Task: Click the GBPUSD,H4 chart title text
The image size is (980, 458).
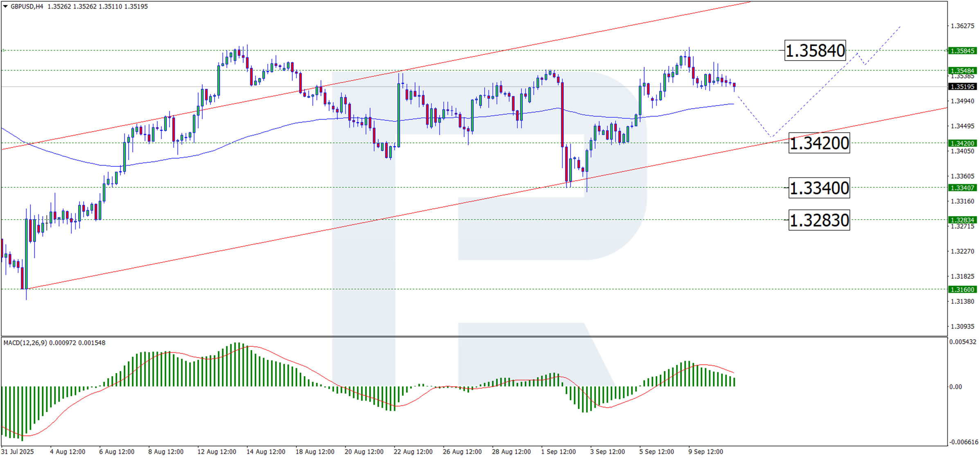Action: (x=27, y=7)
